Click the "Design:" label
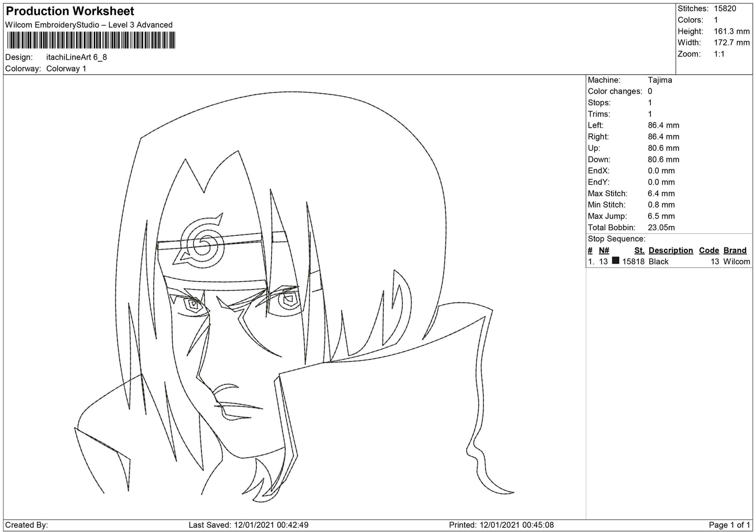The width and height of the screenshot is (756, 532). click(19, 57)
